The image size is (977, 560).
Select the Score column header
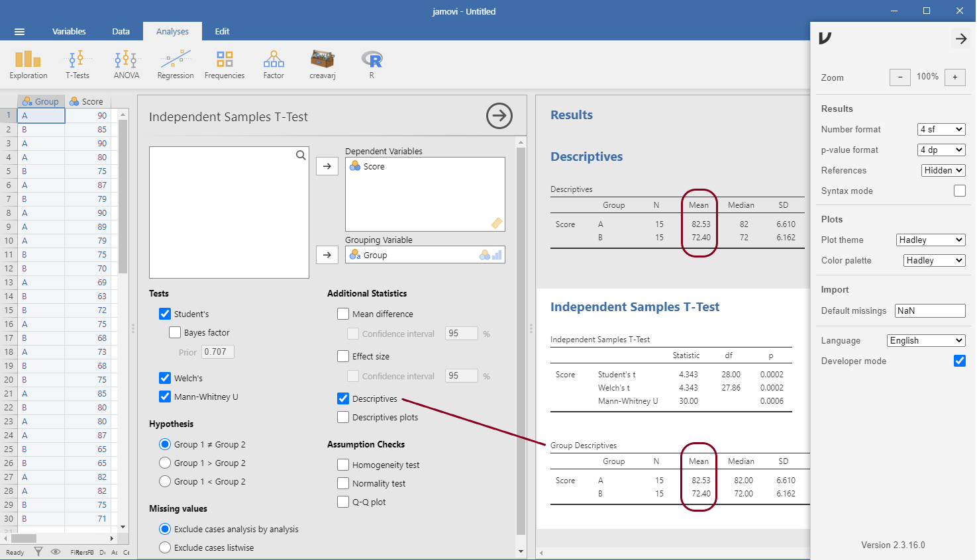click(x=87, y=101)
